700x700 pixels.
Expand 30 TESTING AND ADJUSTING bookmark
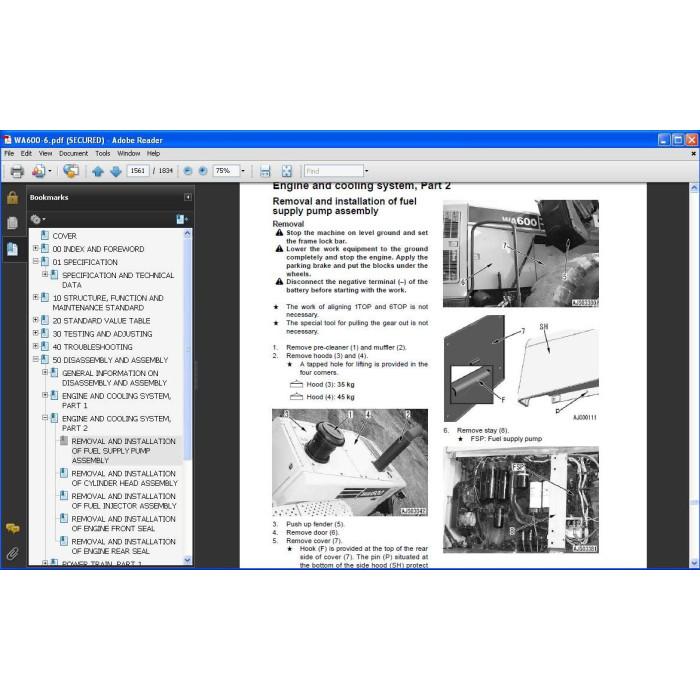coord(35,333)
